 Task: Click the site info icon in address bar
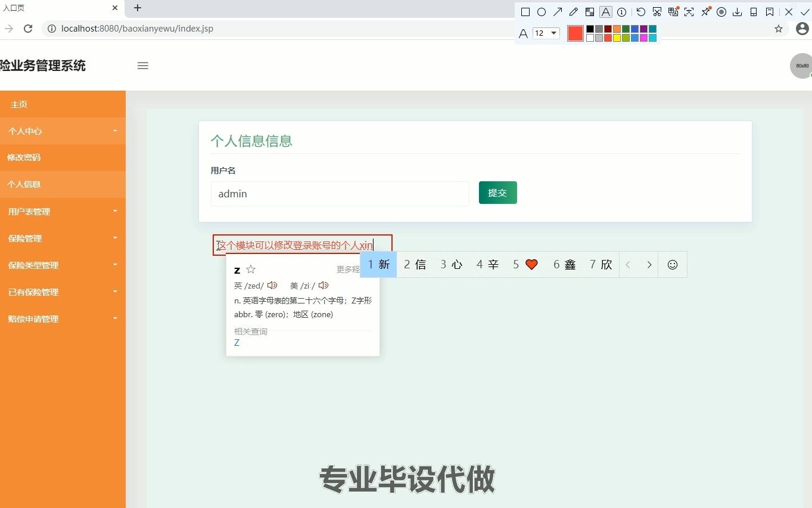[51, 29]
